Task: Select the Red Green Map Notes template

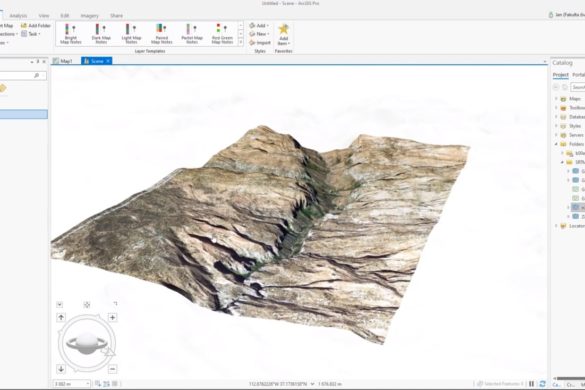Action: click(x=222, y=34)
